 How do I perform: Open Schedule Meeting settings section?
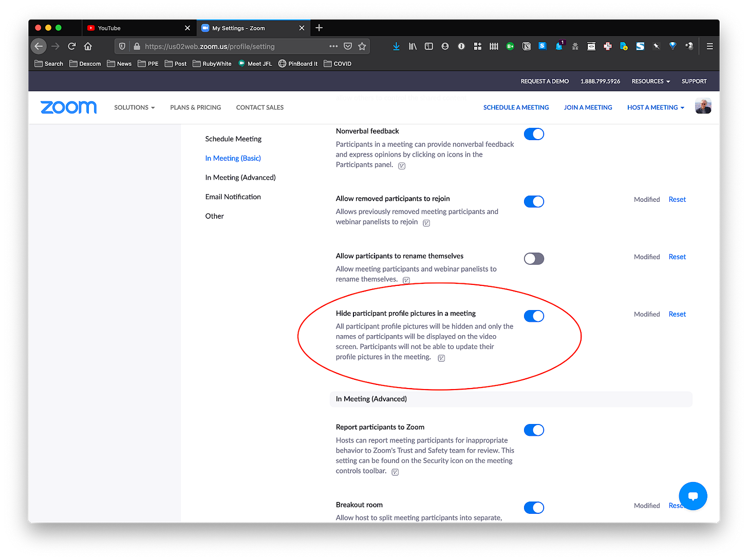[x=233, y=139]
